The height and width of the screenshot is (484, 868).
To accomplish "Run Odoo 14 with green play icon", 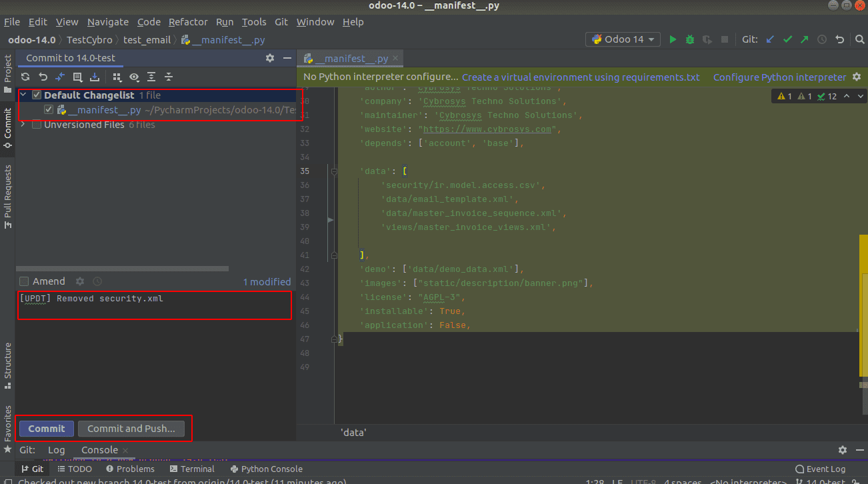I will (673, 39).
